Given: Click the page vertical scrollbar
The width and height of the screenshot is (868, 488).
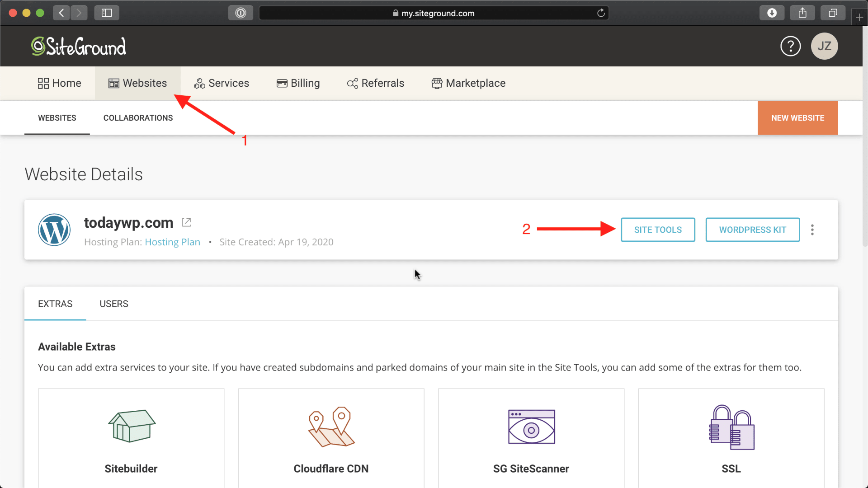Looking at the screenshot, I should 865,136.
